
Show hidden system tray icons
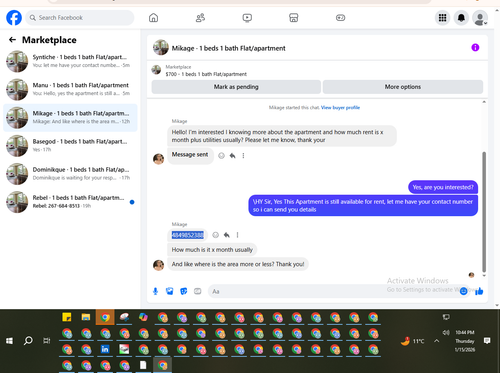coord(436,341)
